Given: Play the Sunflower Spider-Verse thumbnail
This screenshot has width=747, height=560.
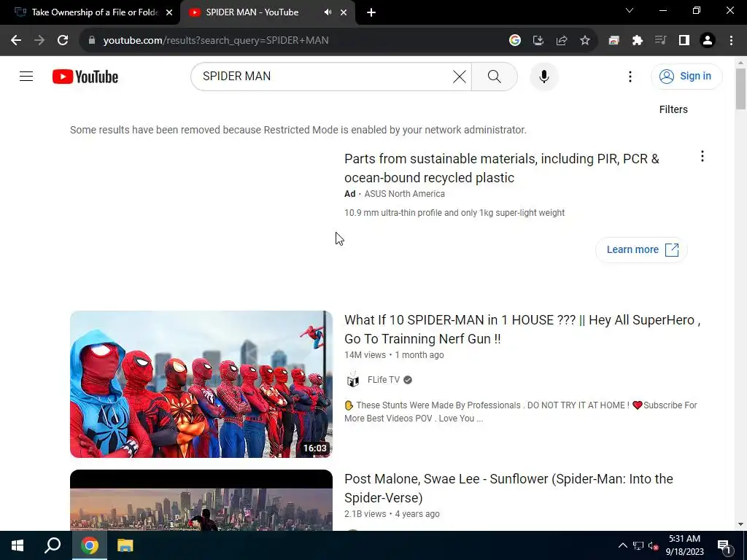Looking at the screenshot, I should (x=201, y=500).
